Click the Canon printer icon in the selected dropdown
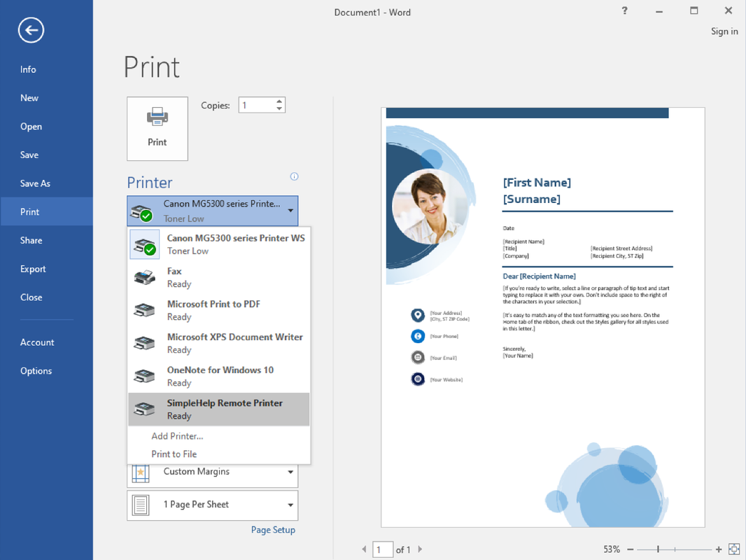Image resolution: width=746 pixels, height=560 pixels. 141,213
